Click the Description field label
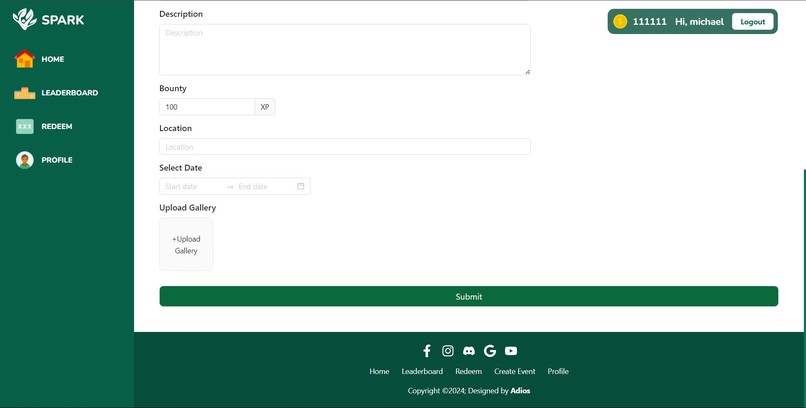Image resolution: width=806 pixels, height=408 pixels. click(x=181, y=14)
